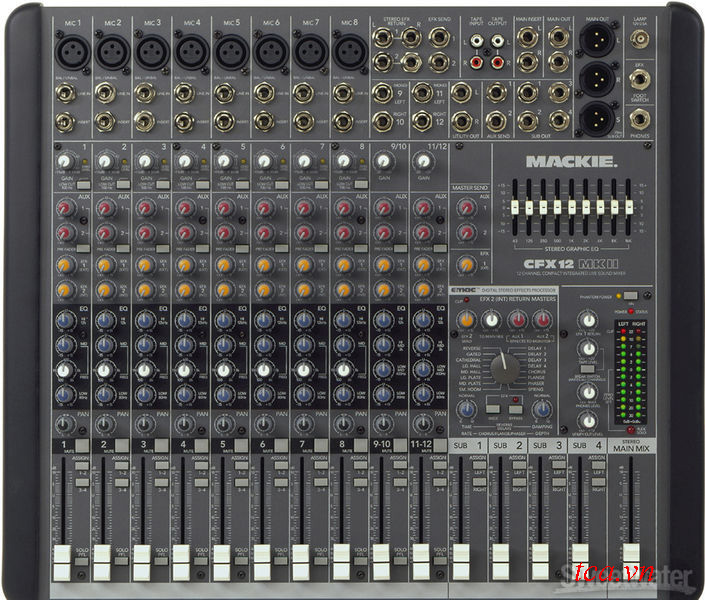The image size is (705, 600).
Task: Click the Master Send AUX 1 knob
Action: point(466,208)
